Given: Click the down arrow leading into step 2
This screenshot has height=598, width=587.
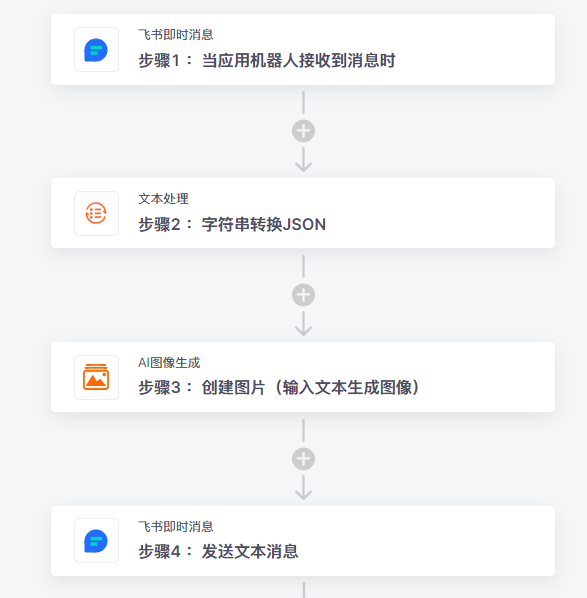Looking at the screenshot, I should click(x=304, y=160).
